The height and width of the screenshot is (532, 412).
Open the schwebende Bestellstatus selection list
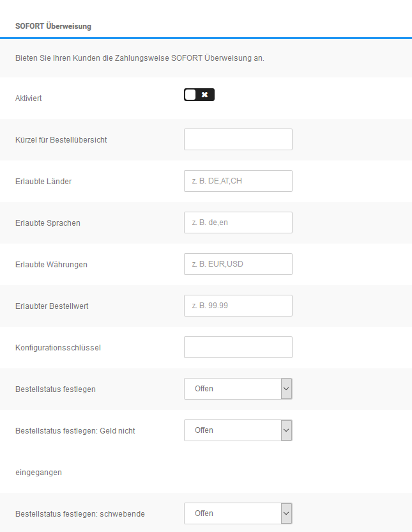(238, 513)
